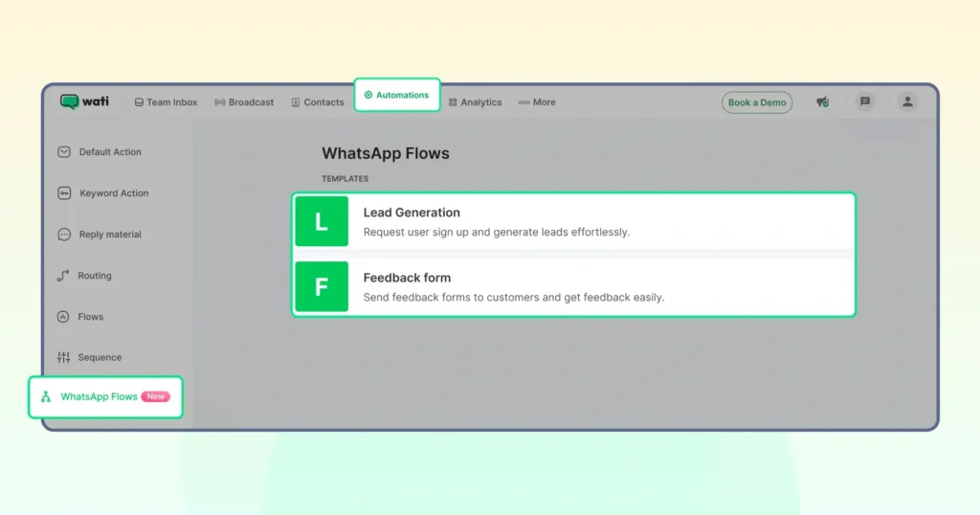The width and height of the screenshot is (980, 515).
Task: Open the megaphone announcements icon
Action: pos(822,101)
